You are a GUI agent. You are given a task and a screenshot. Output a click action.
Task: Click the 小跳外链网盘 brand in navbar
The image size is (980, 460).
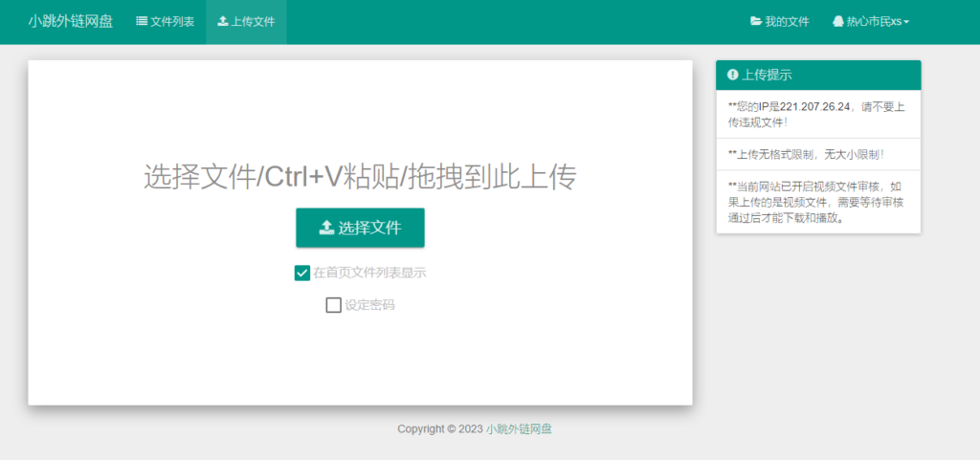click(x=70, y=21)
